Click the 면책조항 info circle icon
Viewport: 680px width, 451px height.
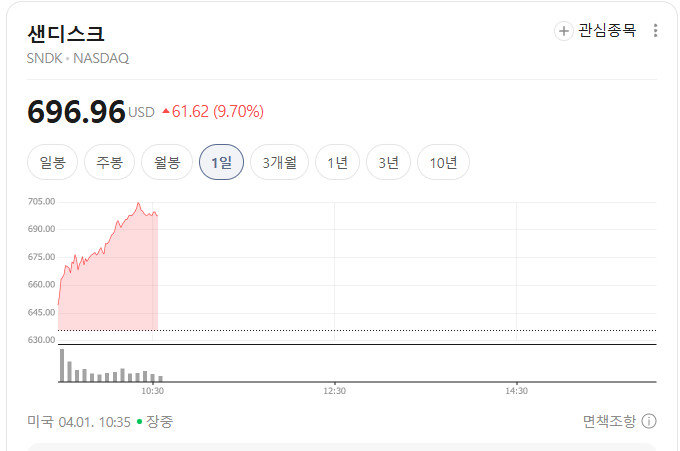coord(649,421)
